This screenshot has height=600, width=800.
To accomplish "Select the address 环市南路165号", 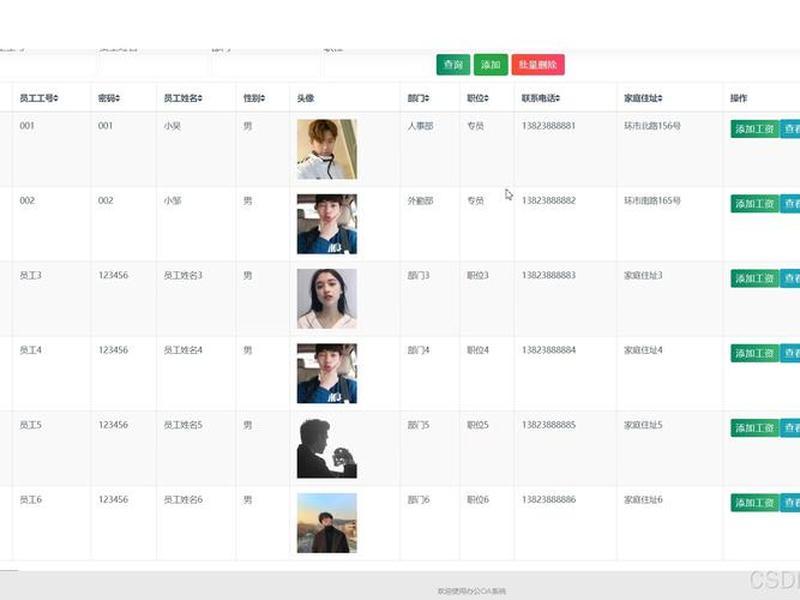I will point(652,201).
